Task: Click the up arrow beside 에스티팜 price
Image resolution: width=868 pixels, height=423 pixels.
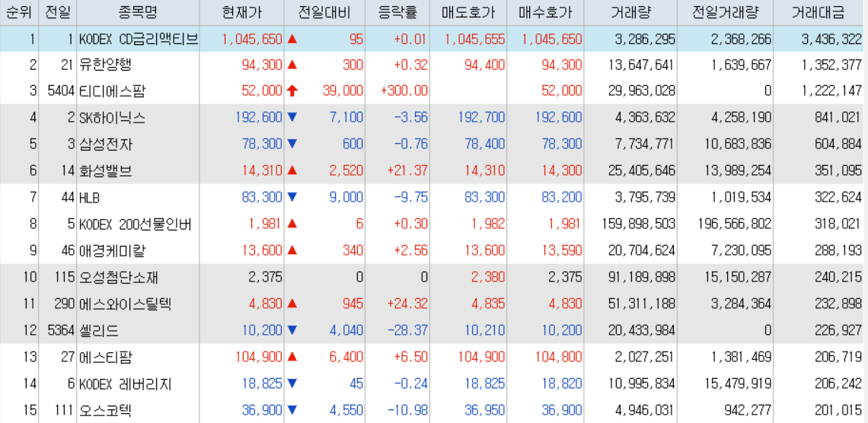Action: [292, 358]
